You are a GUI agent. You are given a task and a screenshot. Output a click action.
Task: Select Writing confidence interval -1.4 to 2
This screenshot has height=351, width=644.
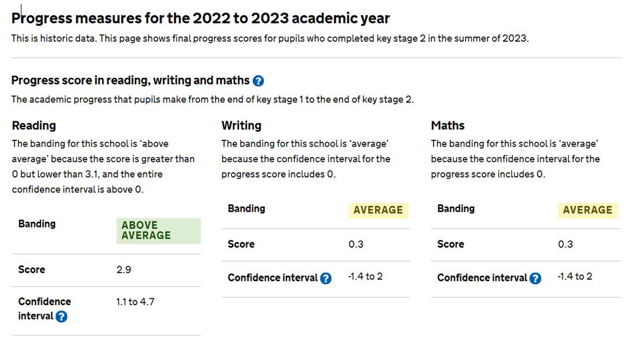point(365,276)
